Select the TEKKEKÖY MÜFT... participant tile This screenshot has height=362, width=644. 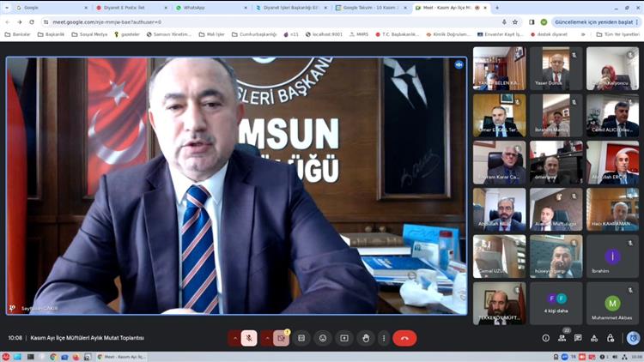pos(500,304)
